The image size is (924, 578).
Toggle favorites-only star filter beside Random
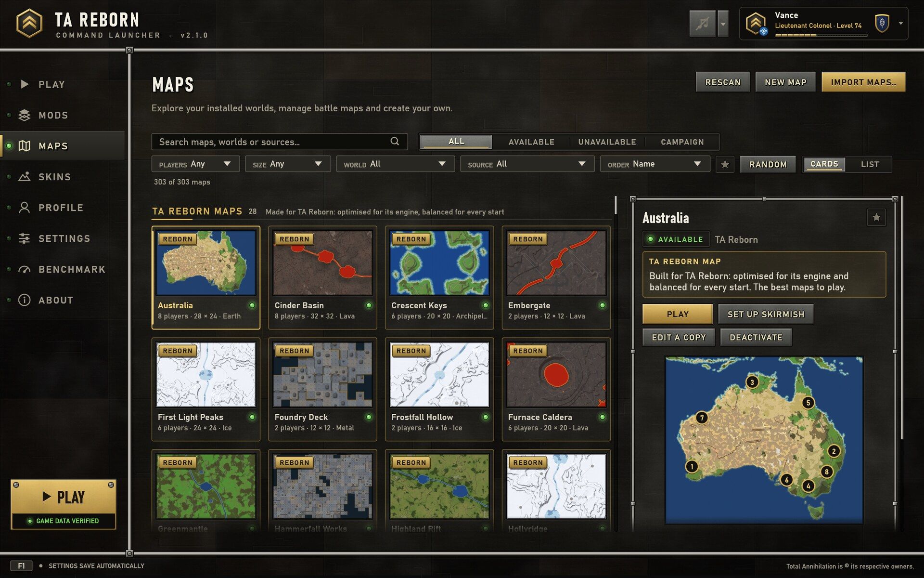[x=725, y=164]
